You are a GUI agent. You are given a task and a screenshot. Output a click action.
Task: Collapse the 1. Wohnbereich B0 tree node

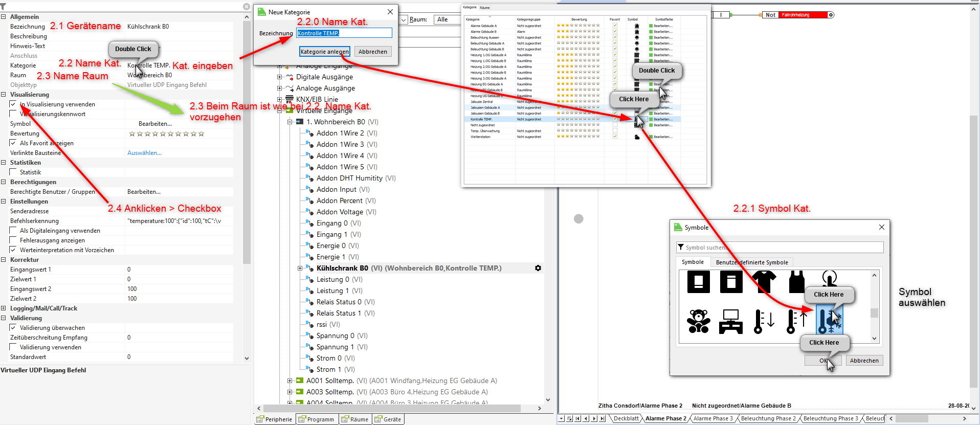[289, 122]
